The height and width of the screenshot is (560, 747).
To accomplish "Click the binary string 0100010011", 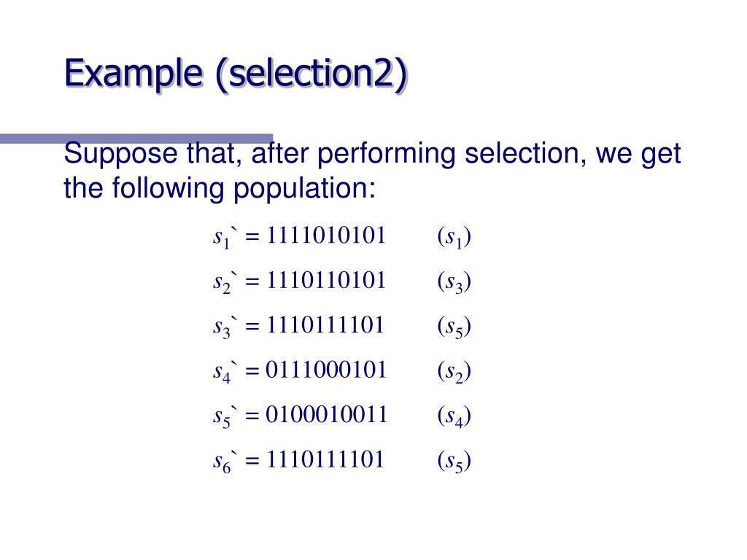I will point(326,414).
